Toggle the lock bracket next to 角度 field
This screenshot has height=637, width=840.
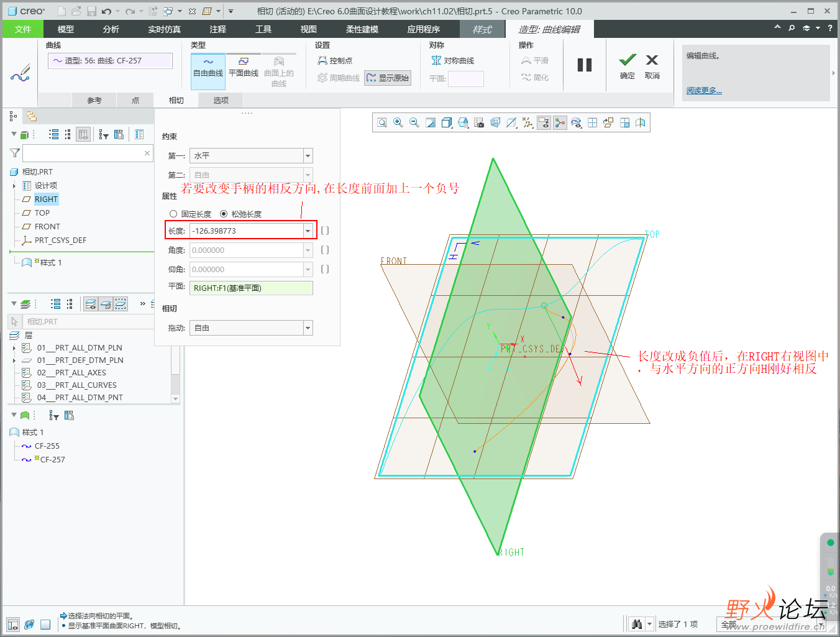pyautogui.click(x=325, y=250)
